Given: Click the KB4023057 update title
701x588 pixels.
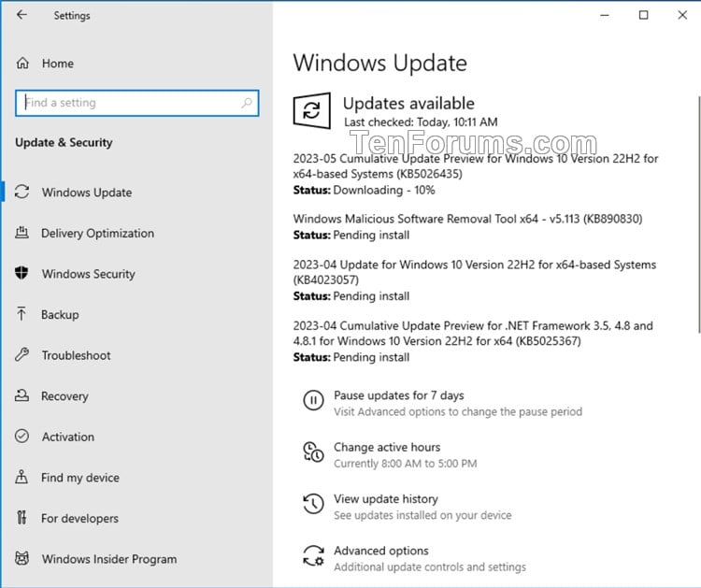Looking at the screenshot, I should click(474, 272).
